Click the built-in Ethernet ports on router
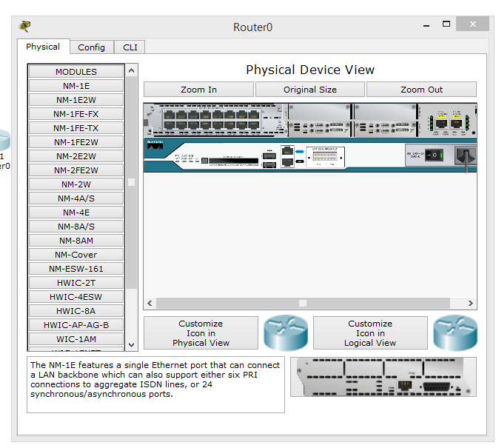This screenshot has width=496, height=448. [287, 156]
